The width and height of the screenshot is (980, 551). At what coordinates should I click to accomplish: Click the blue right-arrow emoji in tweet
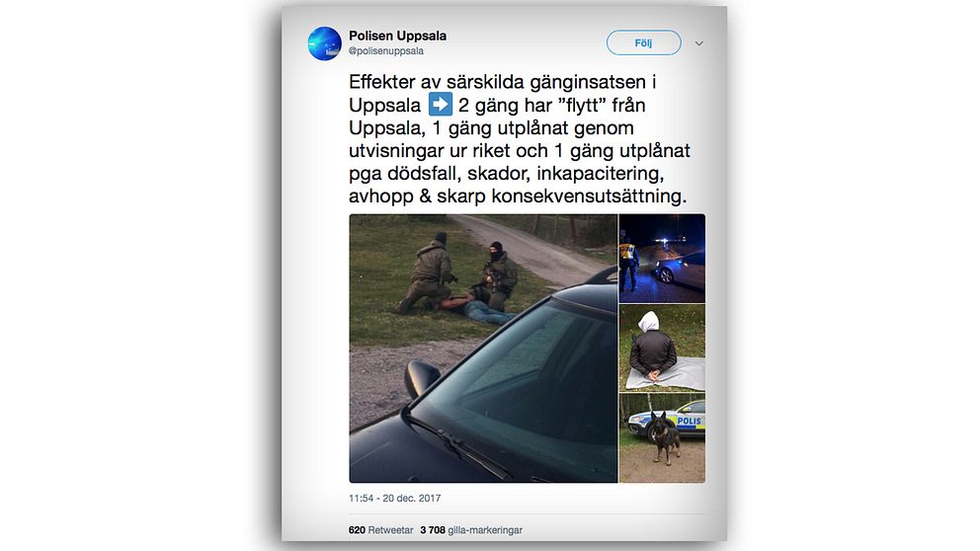440,105
